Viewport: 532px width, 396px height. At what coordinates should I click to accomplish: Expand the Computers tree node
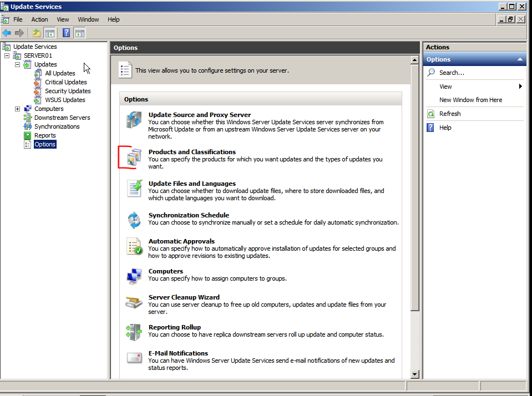pyautogui.click(x=17, y=109)
